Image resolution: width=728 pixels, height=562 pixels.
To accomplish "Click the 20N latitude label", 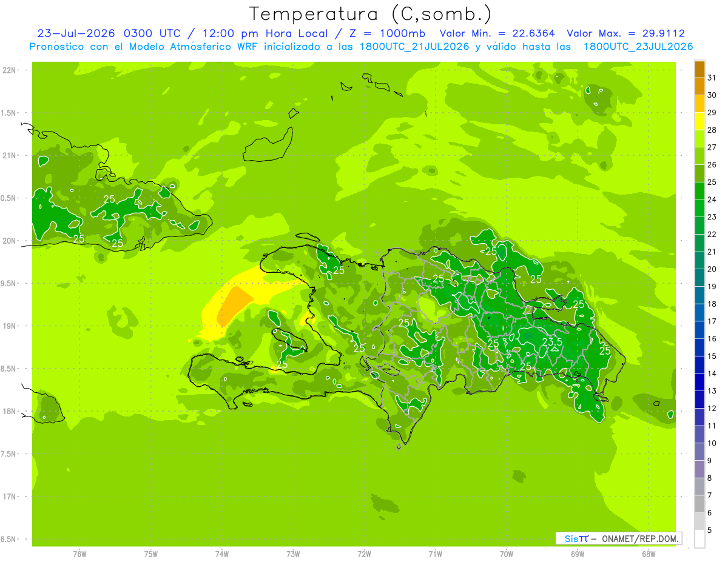I will click(x=8, y=241).
